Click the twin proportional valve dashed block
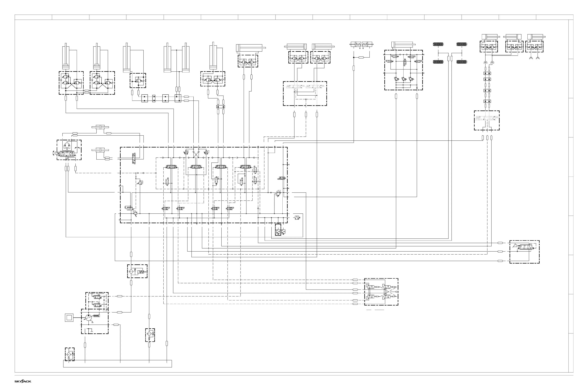588x392 pixels. pos(305,93)
